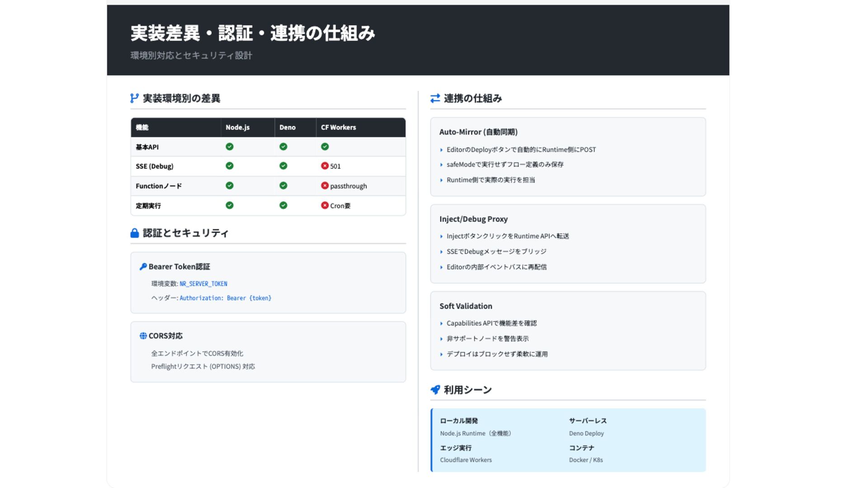Click the globe icon next to CORS対応
Image resolution: width=868 pixels, height=488 pixels.
(143, 336)
